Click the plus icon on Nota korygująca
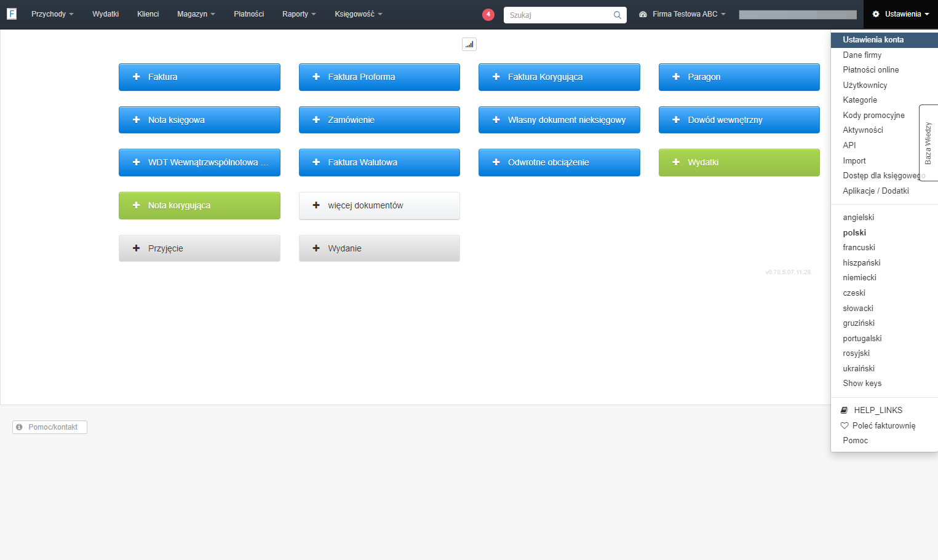938x560 pixels. click(x=137, y=205)
